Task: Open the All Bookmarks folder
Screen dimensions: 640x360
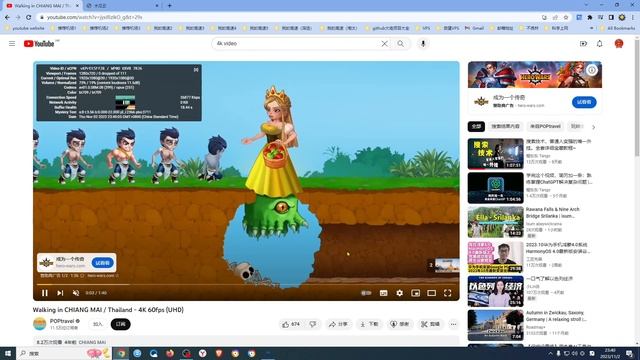Action: pos(618,28)
